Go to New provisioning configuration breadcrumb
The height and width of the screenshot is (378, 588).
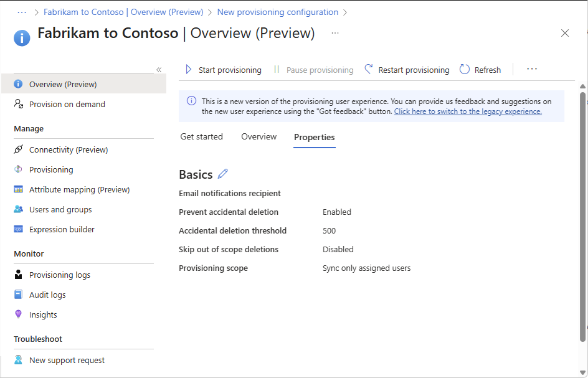pyautogui.click(x=278, y=12)
